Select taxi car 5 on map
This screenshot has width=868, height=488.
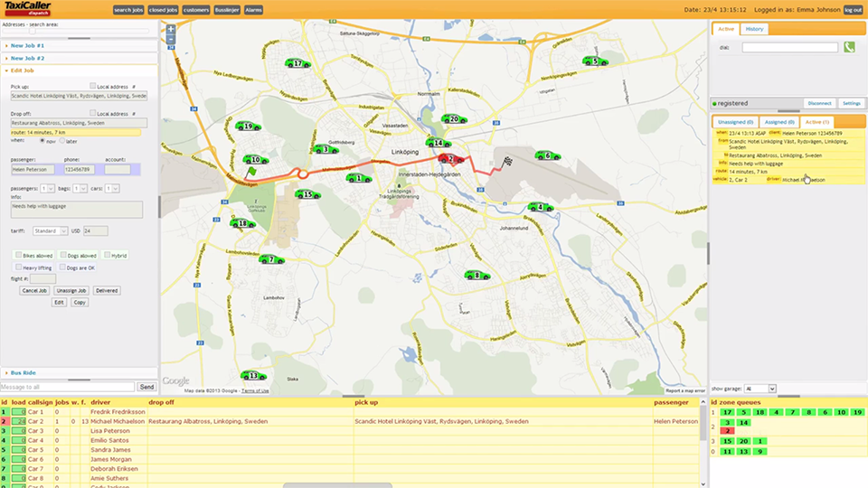coord(595,61)
